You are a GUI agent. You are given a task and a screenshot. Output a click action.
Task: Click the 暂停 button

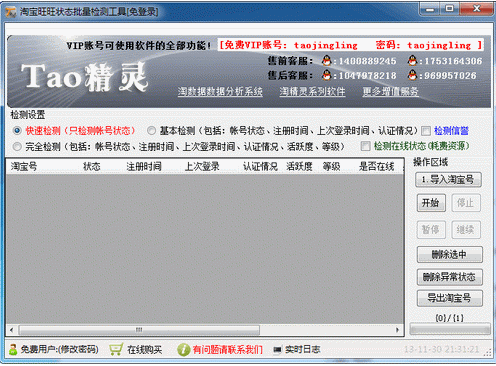pyautogui.click(x=431, y=229)
